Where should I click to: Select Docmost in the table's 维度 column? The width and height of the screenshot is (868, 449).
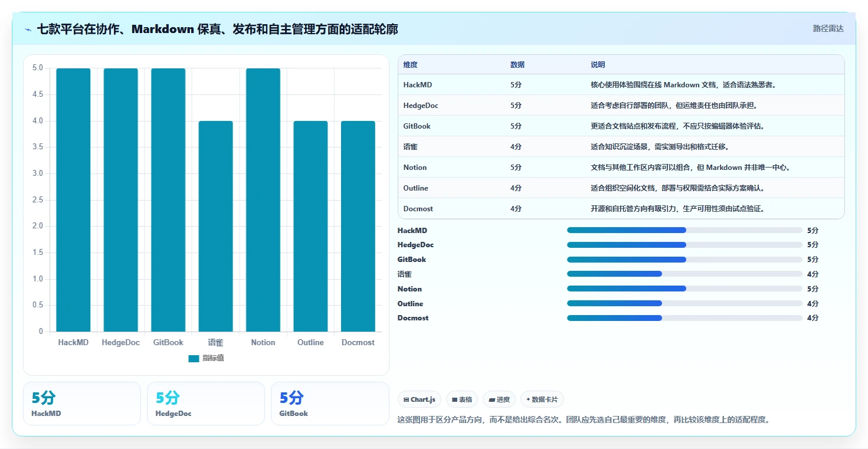[x=418, y=209]
